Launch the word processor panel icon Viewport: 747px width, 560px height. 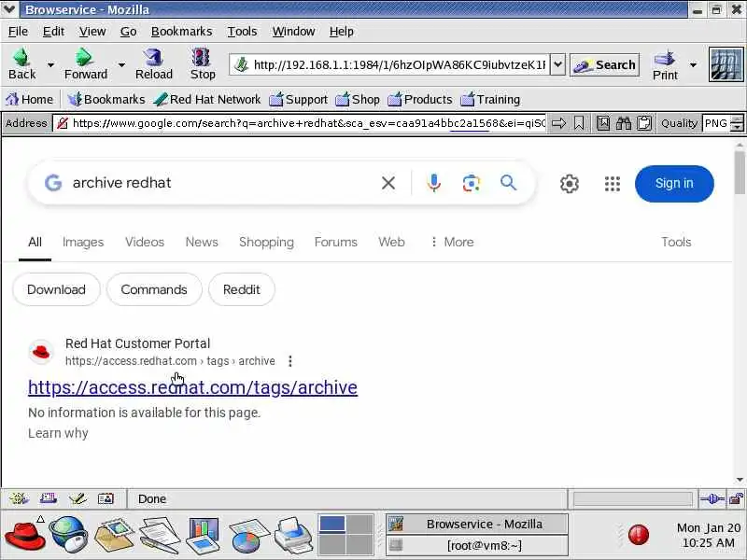pos(159,536)
